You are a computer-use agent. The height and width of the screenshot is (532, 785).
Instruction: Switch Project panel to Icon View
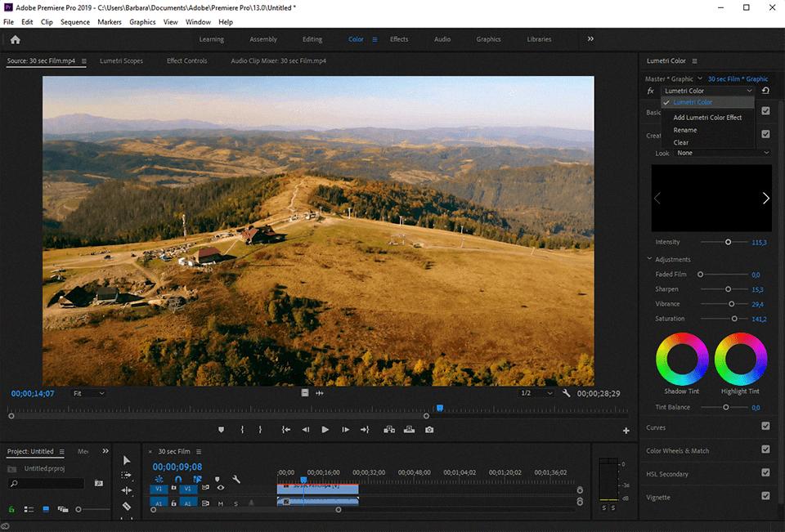[x=46, y=509]
